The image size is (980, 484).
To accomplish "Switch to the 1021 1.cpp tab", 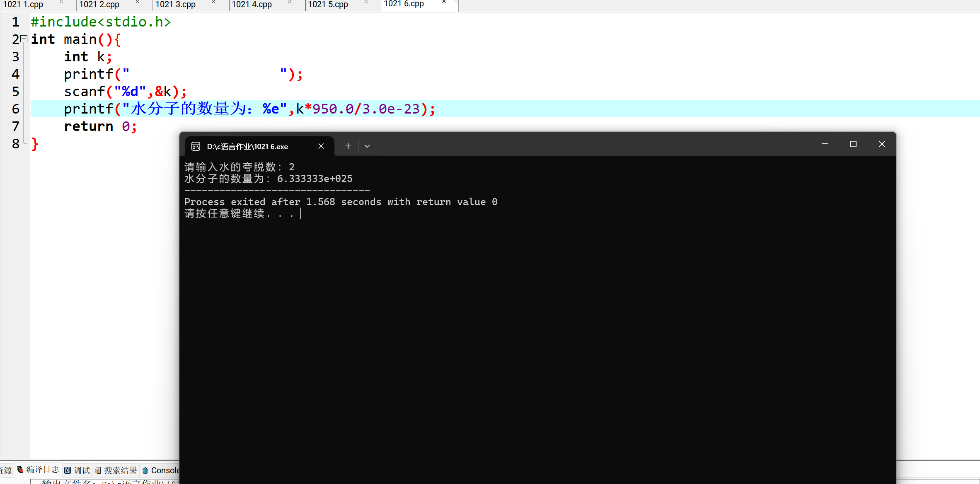I will (x=23, y=5).
